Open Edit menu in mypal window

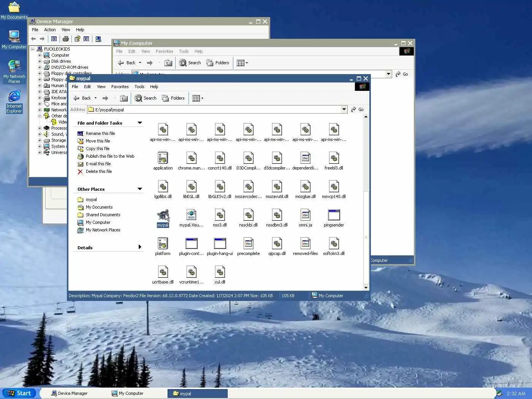click(x=87, y=87)
